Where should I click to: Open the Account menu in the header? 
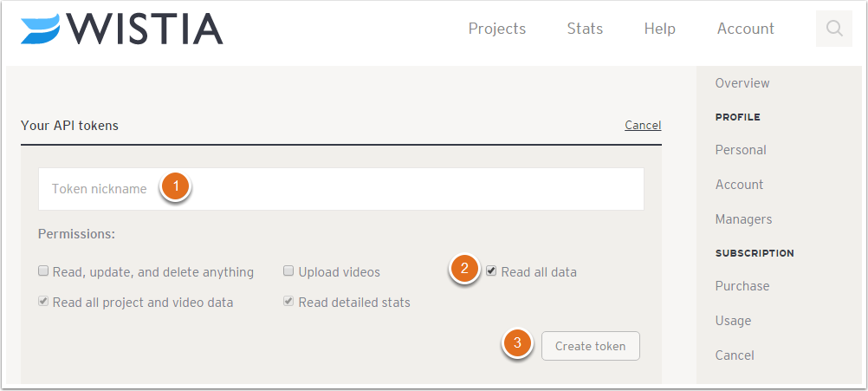tap(746, 29)
